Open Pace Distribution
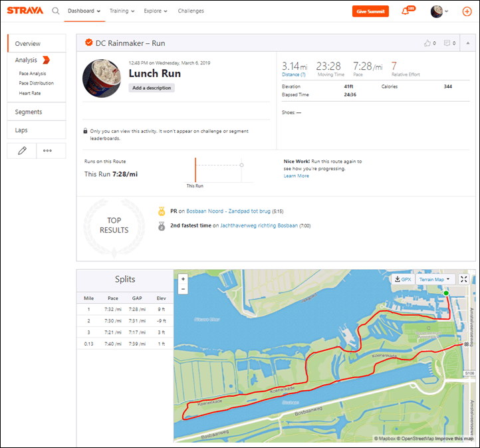Viewport: 480px width, 448px height. tap(36, 83)
